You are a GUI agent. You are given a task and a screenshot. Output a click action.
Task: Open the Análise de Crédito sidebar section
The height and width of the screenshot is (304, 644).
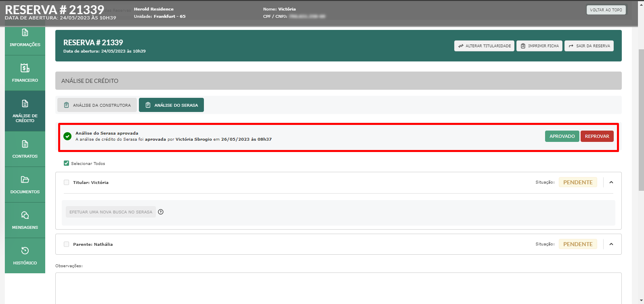(25, 111)
